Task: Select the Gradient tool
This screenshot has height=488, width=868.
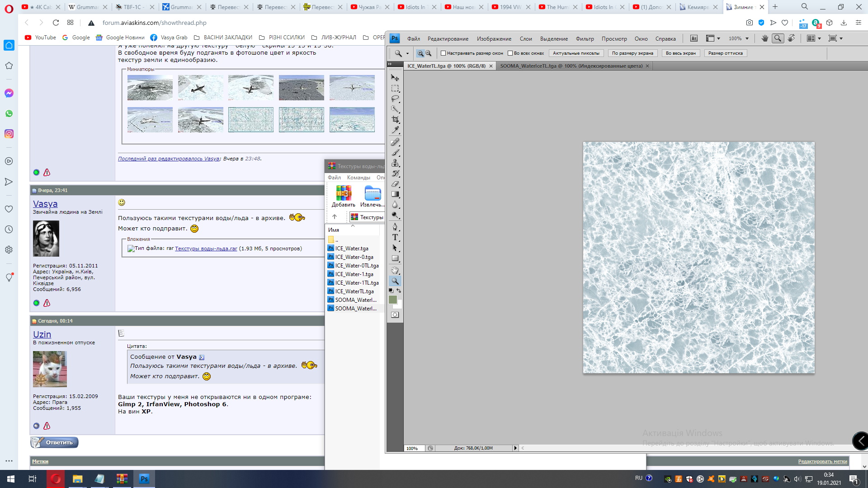Action: click(x=395, y=194)
